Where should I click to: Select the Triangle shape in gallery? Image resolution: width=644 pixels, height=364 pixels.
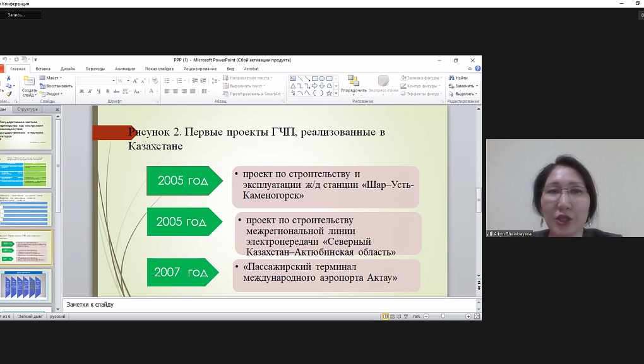(292, 86)
